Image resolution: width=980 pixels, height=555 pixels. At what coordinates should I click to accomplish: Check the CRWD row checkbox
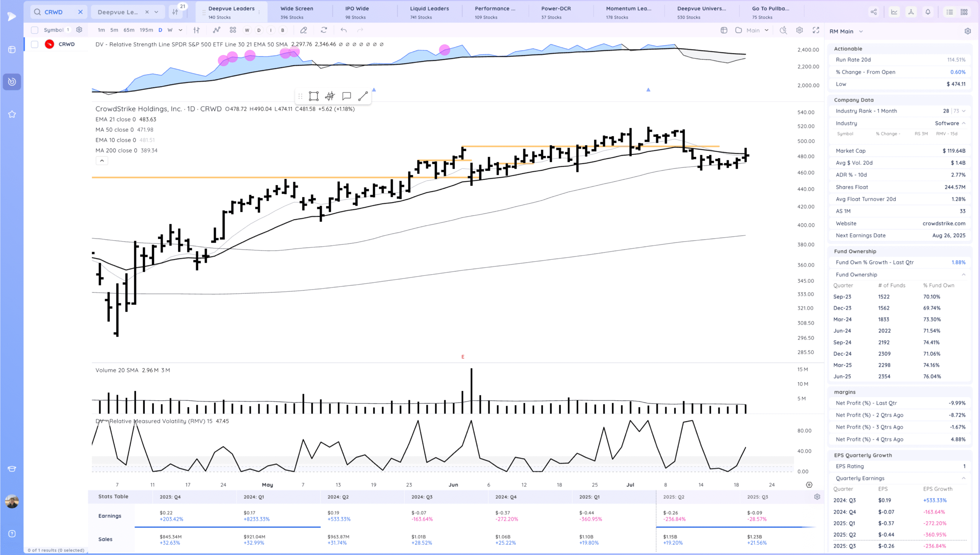click(x=34, y=44)
